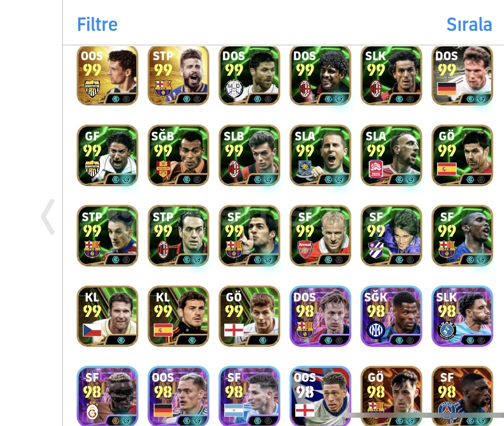Select the DOS 99 Germany flag player card
Image resolution: width=504 pixels, height=426 pixels.
click(x=462, y=75)
